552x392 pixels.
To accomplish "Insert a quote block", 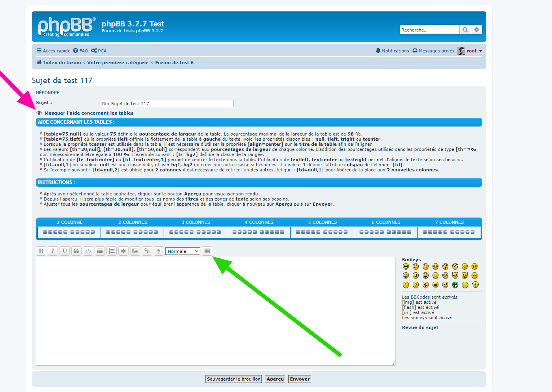I will coord(76,251).
